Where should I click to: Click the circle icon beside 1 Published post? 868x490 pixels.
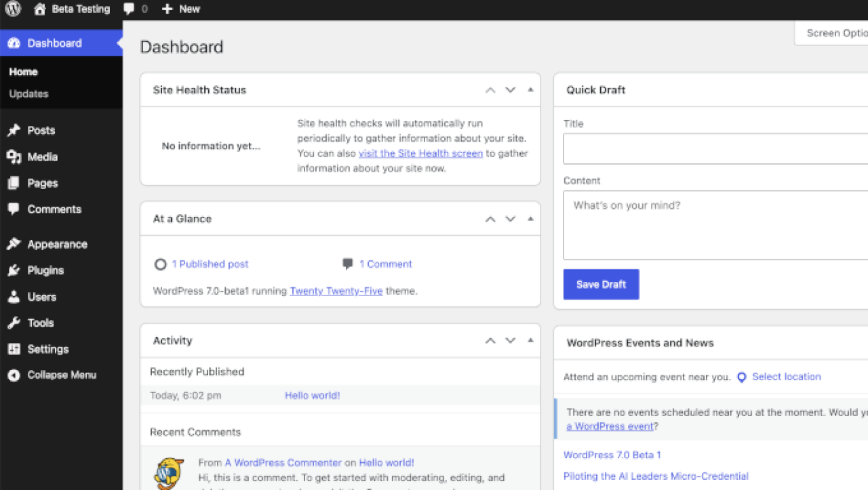tap(160, 264)
